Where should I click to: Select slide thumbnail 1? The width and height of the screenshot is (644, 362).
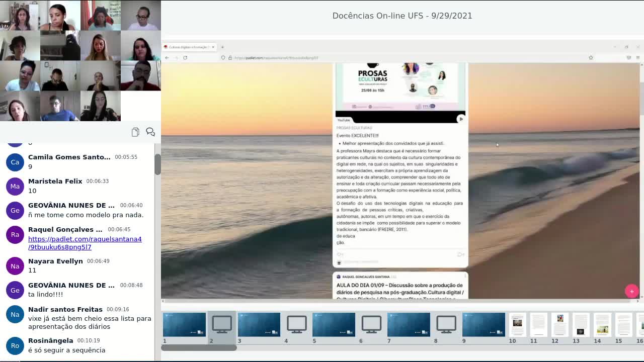184,325
